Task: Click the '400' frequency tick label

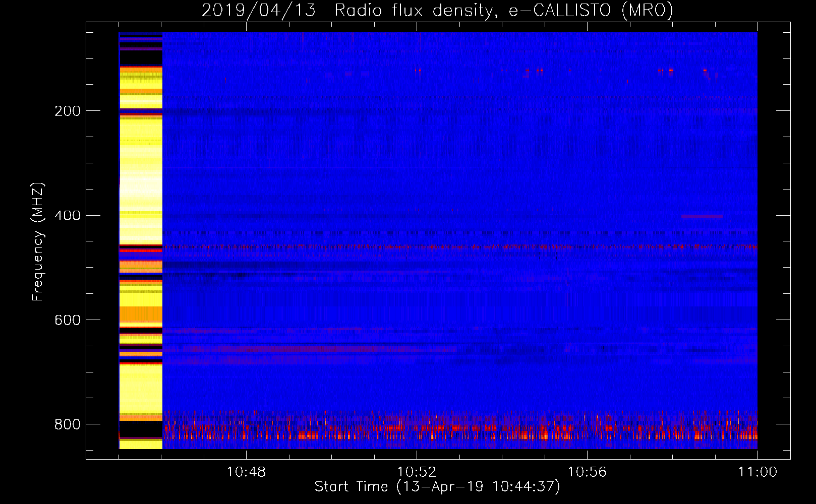Action: pos(68,216)
